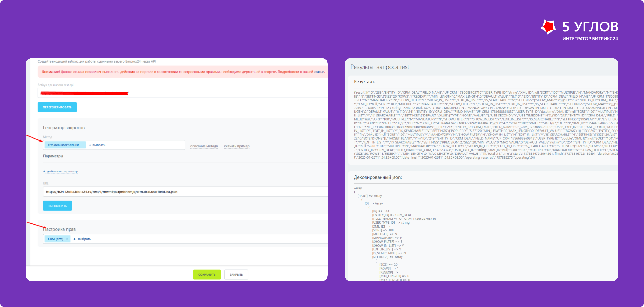Screen dimensions: 644x307
Task: Click the 'Генератор запросов' heading
Action: (64, 128)
